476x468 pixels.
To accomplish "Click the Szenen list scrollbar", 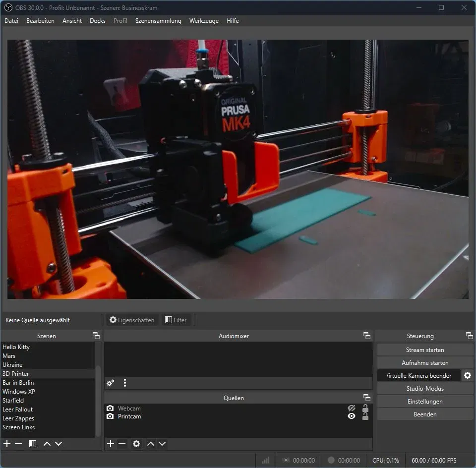I will tap(98, 401).
